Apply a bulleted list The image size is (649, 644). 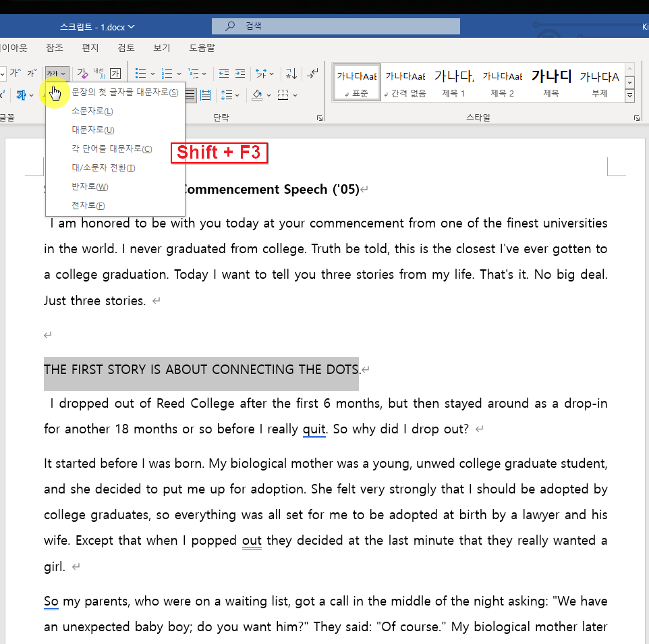click(x=141, y=74)
